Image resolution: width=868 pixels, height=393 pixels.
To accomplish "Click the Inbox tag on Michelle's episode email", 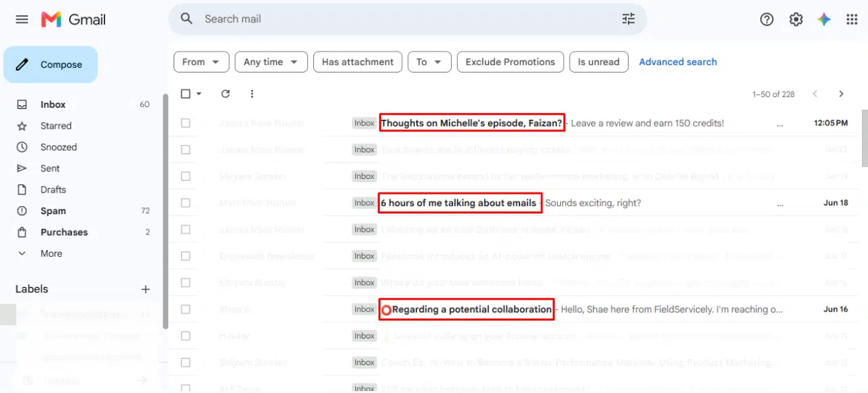I will coord(364,123).
